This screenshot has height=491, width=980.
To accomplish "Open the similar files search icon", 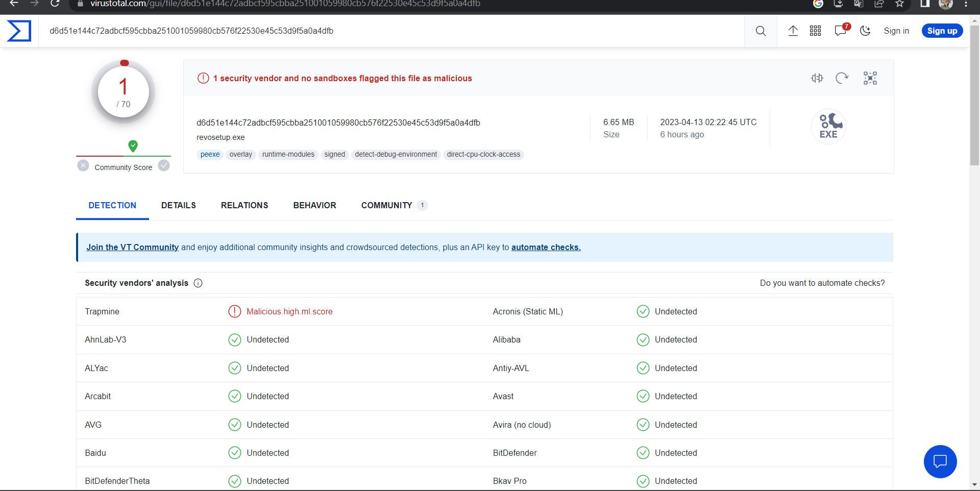I will click(817, 78).
